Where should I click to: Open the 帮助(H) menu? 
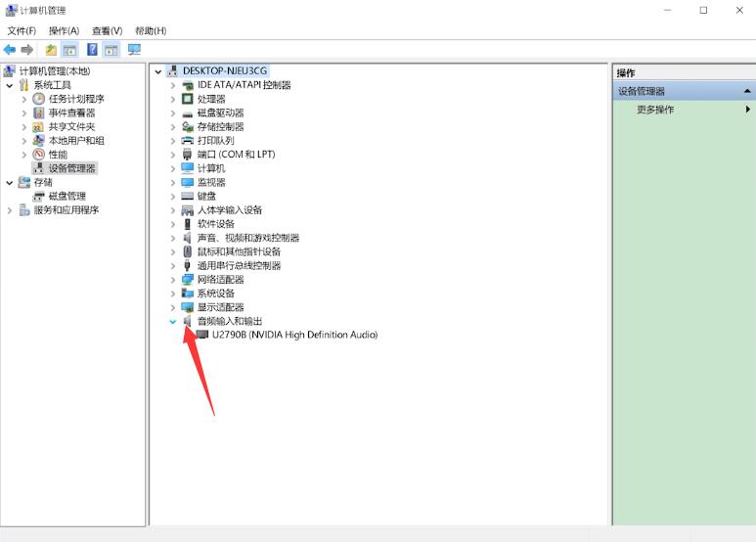[x=151, y=31]
